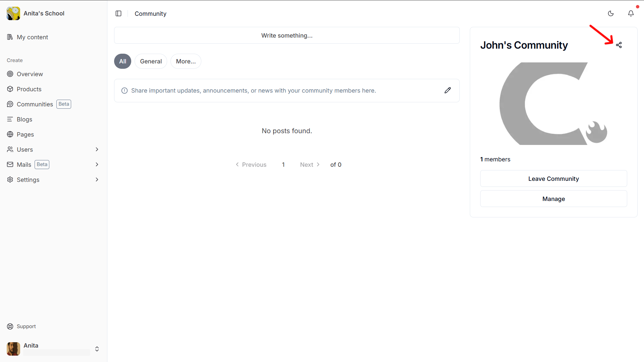Screen dimensions: 644x362
Task: Open Communities Beta from the sidebar
Action: click(x=35, y=104)
